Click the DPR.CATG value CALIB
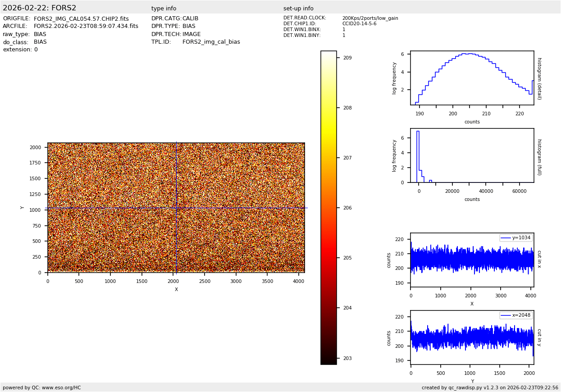561x392 pixels. 190,19
